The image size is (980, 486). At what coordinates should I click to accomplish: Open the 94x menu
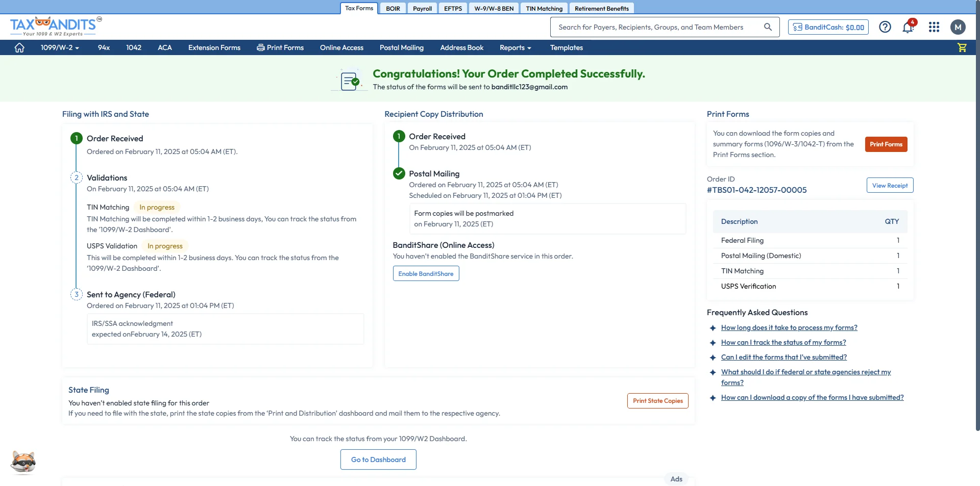[104, 47]
